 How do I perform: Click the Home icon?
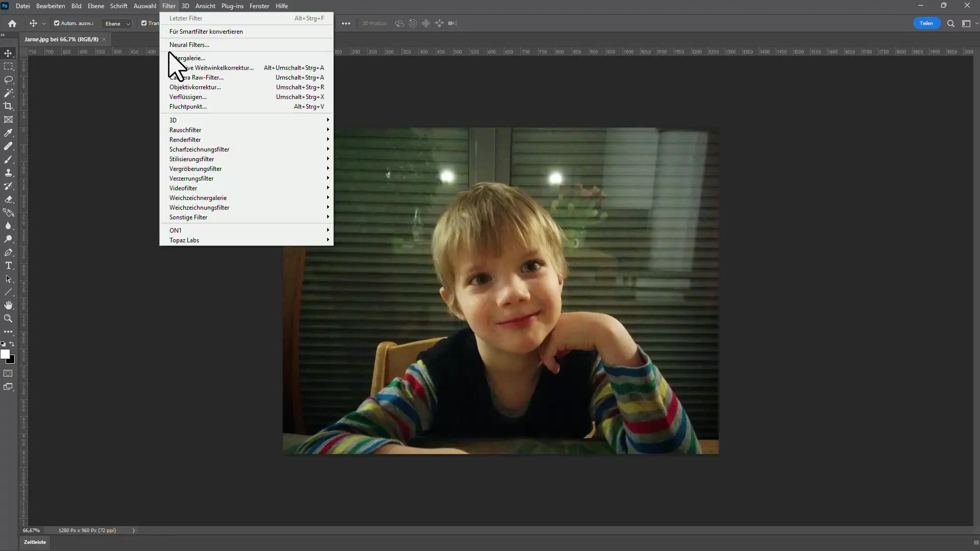tap(12, 23)
